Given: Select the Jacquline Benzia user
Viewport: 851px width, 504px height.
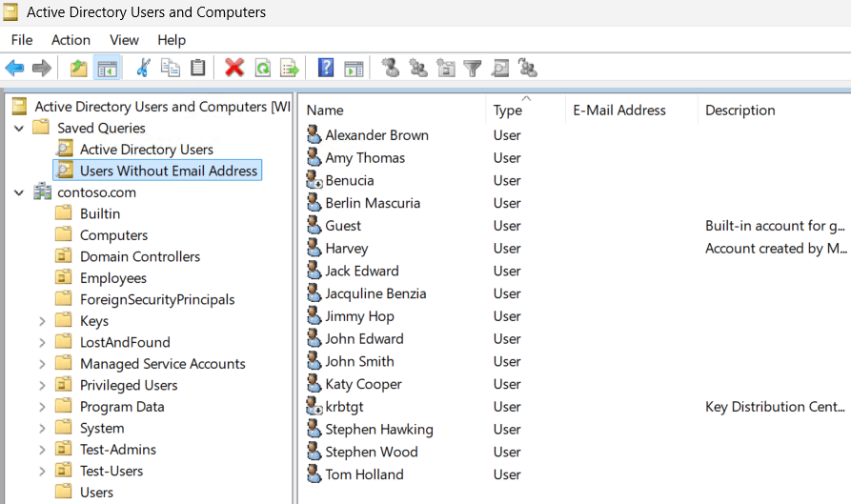Looking at the screenshot, I should [375, 293].
